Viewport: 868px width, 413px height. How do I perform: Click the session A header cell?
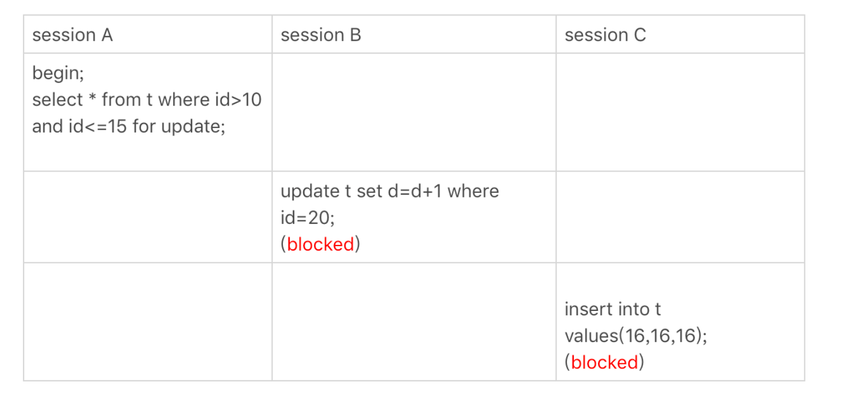(148, 34)
